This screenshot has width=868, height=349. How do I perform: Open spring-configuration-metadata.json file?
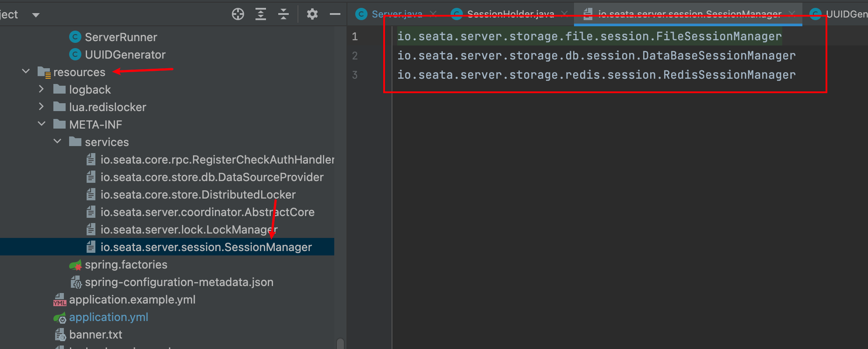click(x=179, y=282)
